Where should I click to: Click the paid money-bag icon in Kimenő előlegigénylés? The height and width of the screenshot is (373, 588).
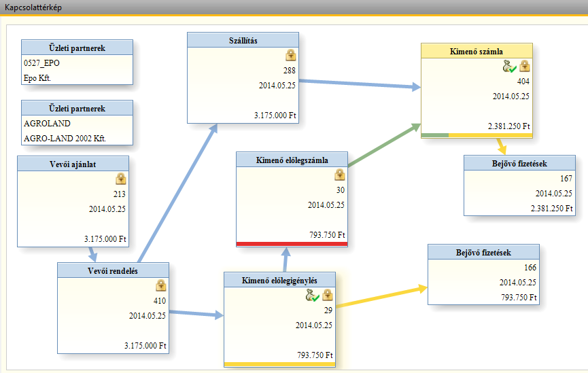coord(312,296)
